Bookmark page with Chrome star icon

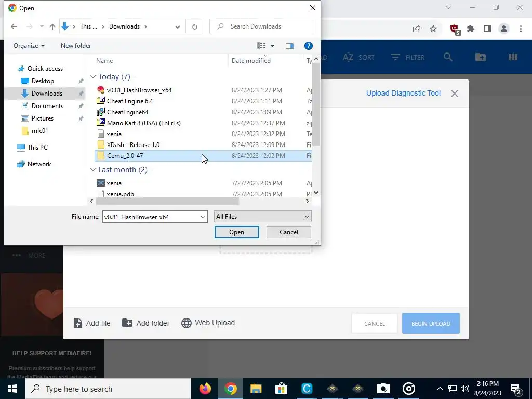433,29
